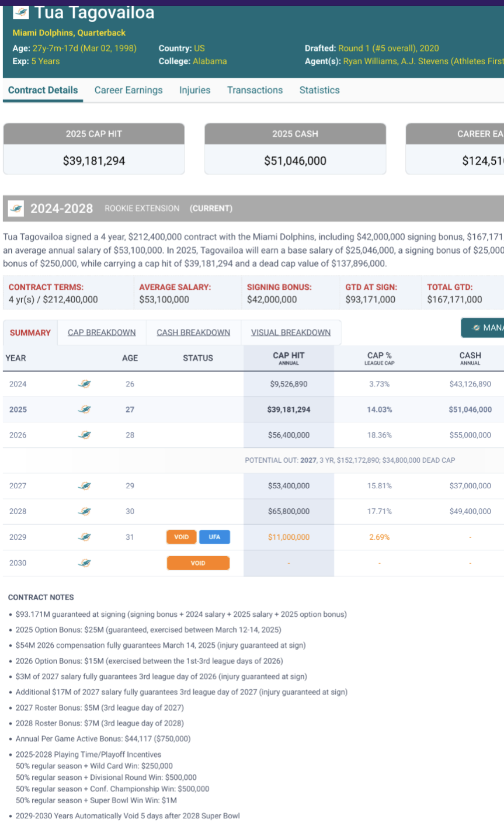This screenshot has width=504, height=826.
Task: Click the 2029-2030 Years Automatically Void note
Action: pyautogui.click(x=127, y=815)
